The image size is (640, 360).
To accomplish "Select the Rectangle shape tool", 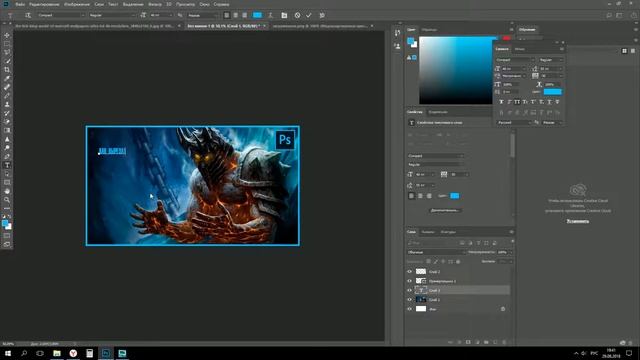I will [7, 182].
